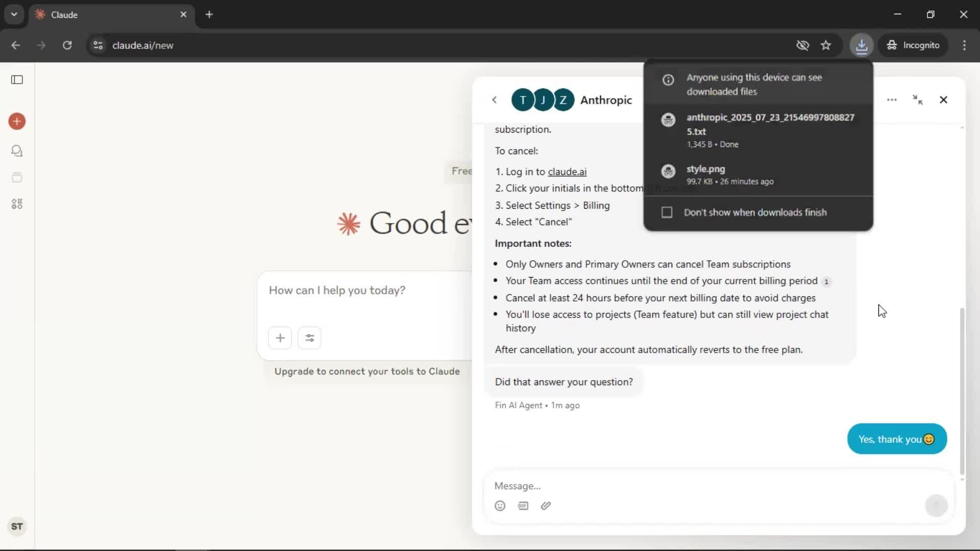
Task: Open a new browser tab
Action: click(209, 14)
